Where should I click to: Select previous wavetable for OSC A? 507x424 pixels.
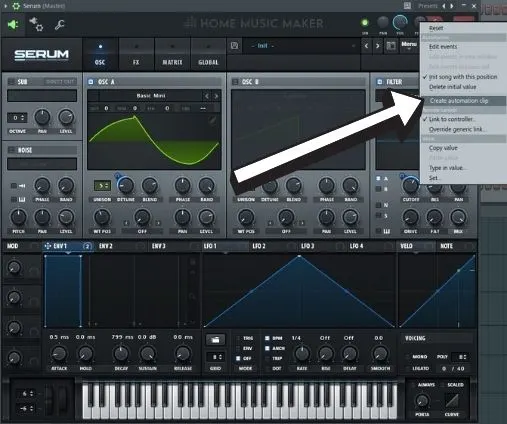(207, 96)
